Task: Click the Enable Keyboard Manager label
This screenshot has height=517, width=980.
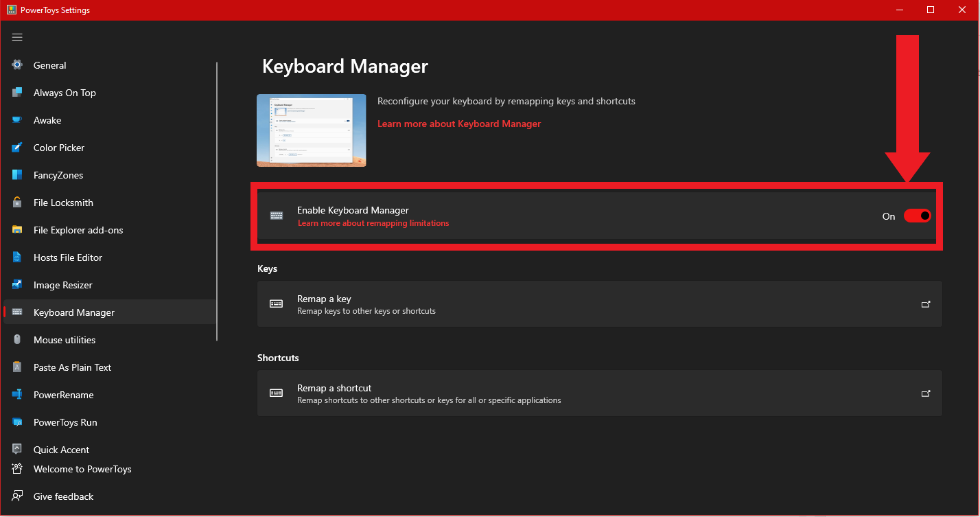Action: (353, 210)
